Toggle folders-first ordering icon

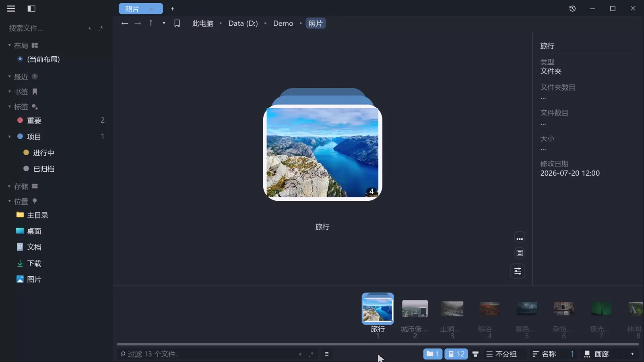coord(475,354)
